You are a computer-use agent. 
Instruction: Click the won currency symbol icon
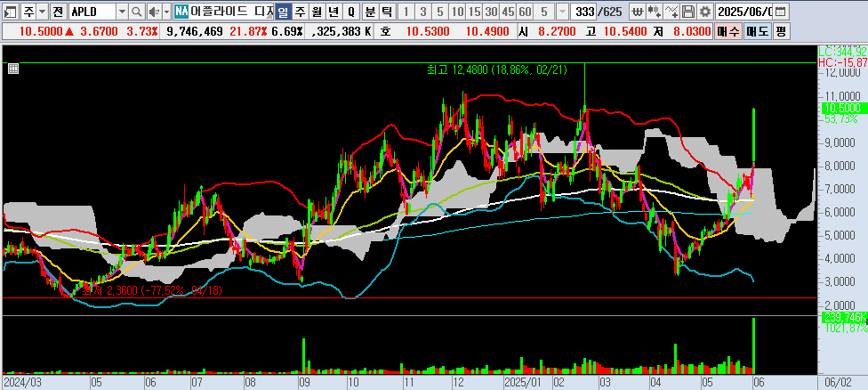[x=639, y=11]
